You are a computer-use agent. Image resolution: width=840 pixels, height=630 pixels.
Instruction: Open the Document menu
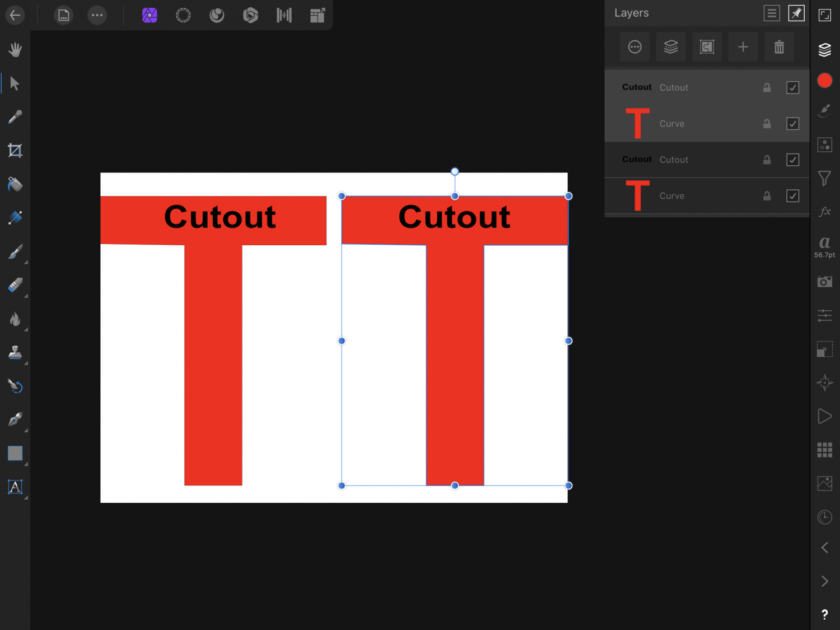(x=64, y=15)
